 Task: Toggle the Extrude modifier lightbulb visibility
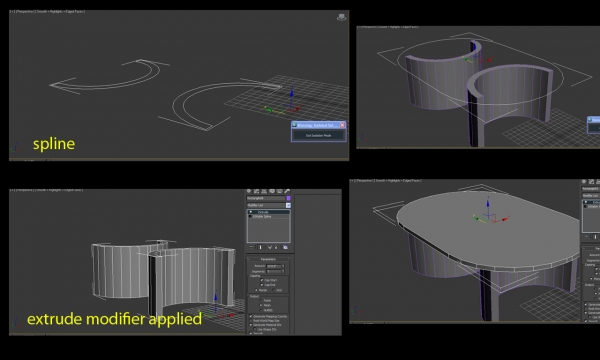251,212
